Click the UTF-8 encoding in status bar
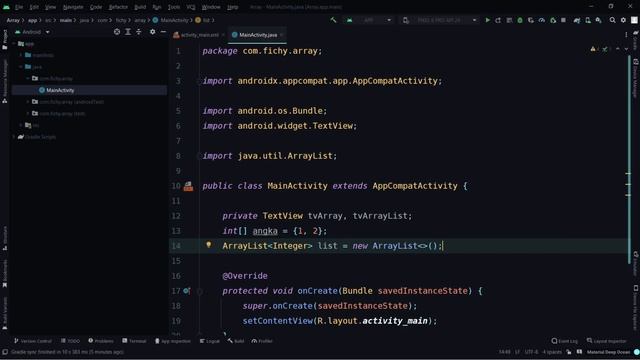This screenshot has height=360, width=640. tap(531, 352)
